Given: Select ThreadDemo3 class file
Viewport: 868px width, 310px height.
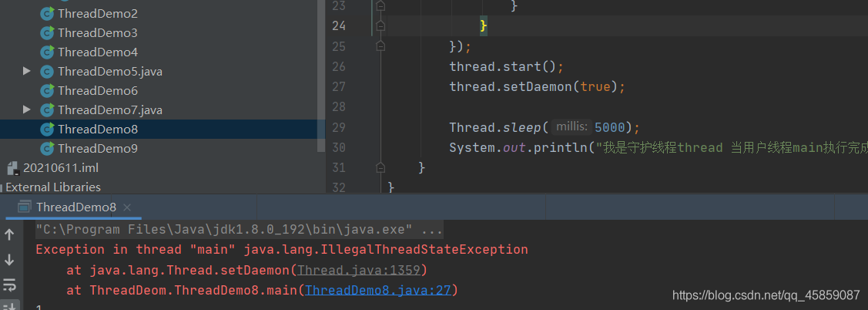Looking at the screenshot, I should pos(97,32).
